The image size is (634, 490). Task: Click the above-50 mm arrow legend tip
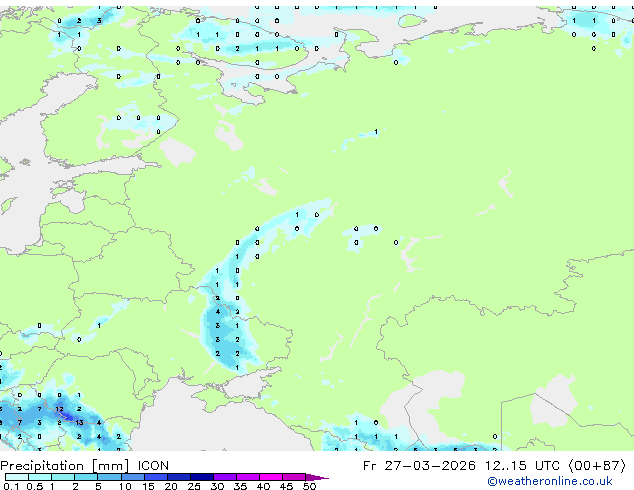pyautogui.click(x=317, y=477)
